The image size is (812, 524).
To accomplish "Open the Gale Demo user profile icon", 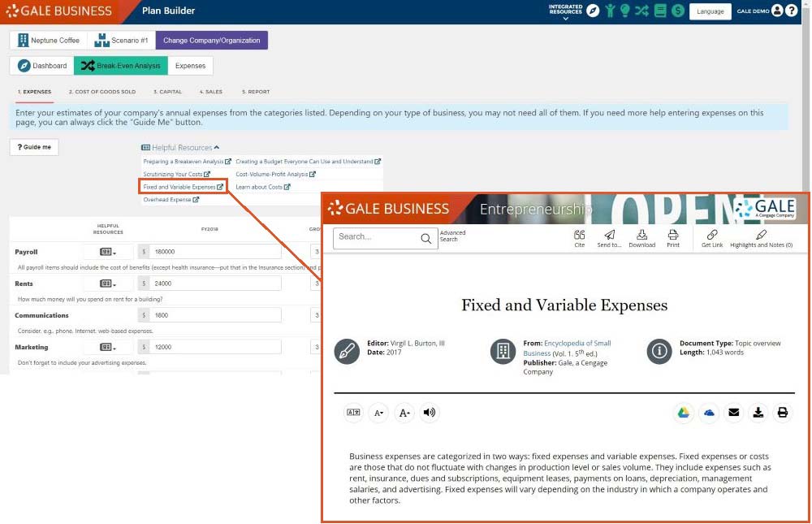I will pyautogui.click(x=777, y=11).
